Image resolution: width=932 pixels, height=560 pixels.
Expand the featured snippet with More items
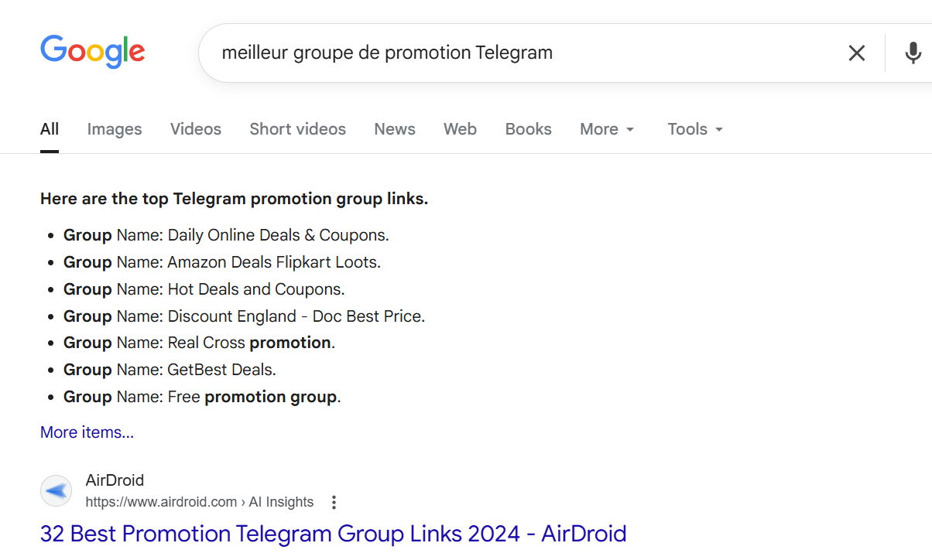(87, 432)
